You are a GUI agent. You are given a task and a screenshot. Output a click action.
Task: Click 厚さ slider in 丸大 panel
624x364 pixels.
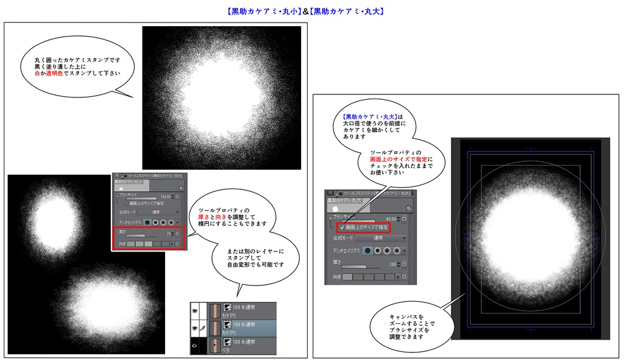coord(360,267)
